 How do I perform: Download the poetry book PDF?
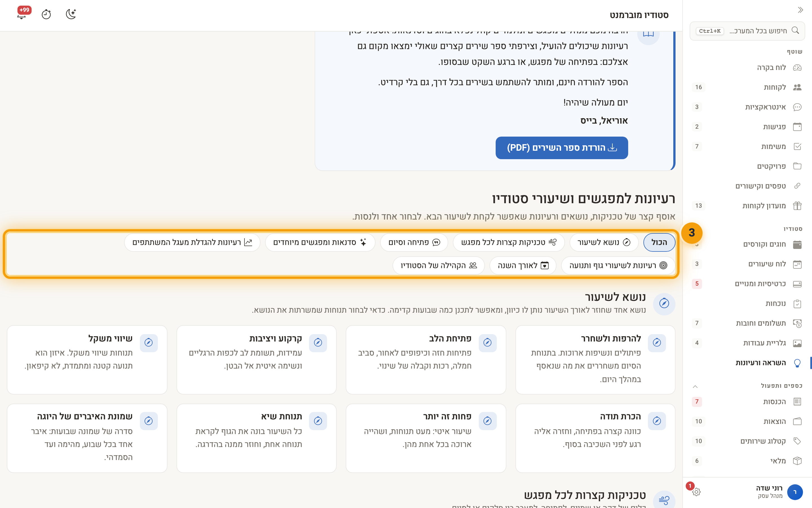tap(562, 148)
